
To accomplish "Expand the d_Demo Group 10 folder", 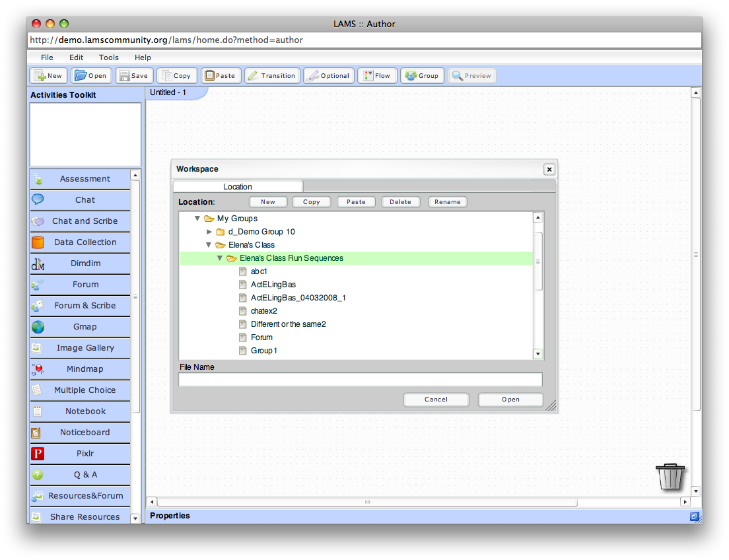I will [209, 232].
